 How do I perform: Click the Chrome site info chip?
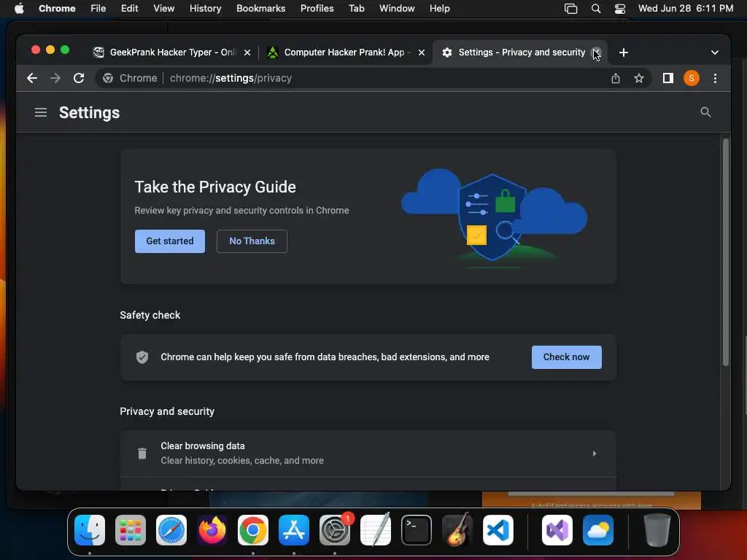pos(130,78)
